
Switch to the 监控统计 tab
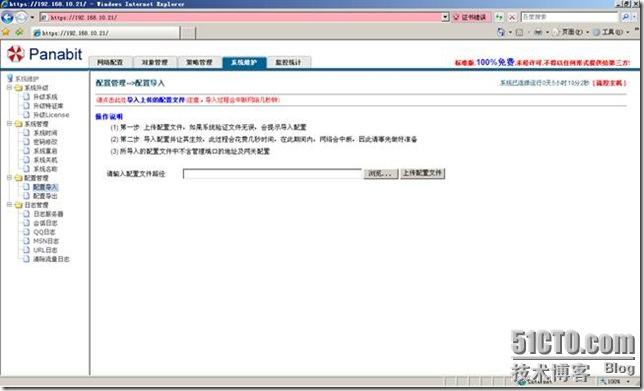click(x=288, y=62)
